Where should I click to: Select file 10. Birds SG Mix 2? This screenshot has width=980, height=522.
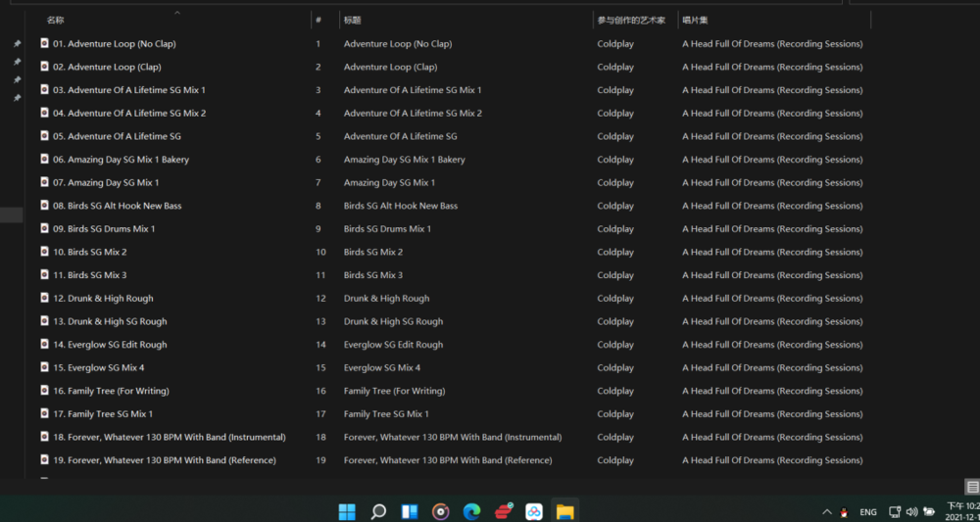[89, 252]
